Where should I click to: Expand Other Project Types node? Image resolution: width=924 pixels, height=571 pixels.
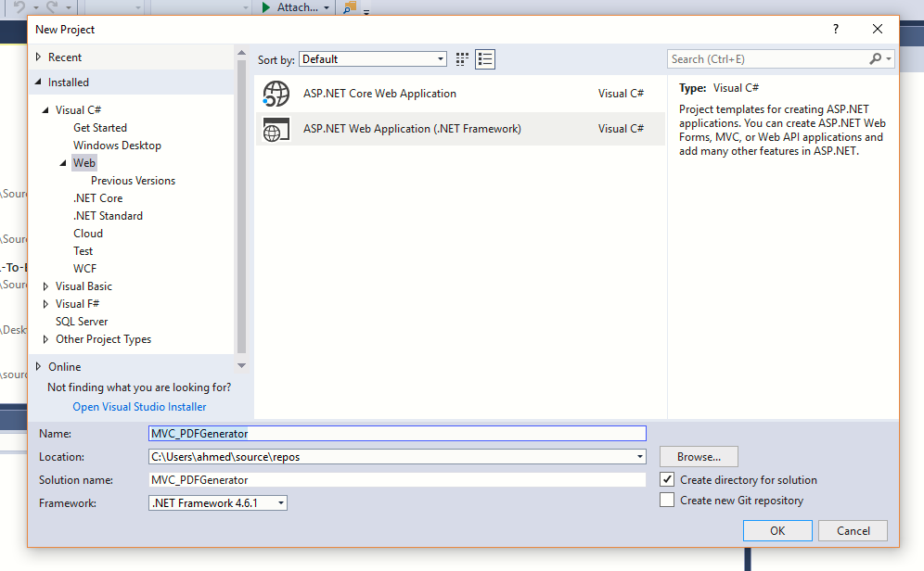click(45, 339)
